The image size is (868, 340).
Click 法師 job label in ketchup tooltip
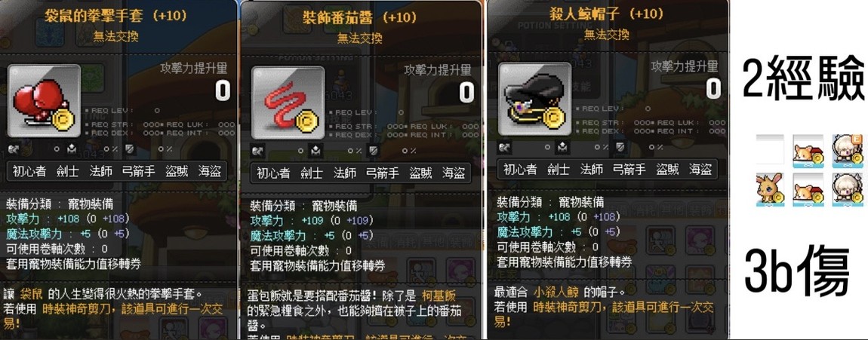click(344, 173)
